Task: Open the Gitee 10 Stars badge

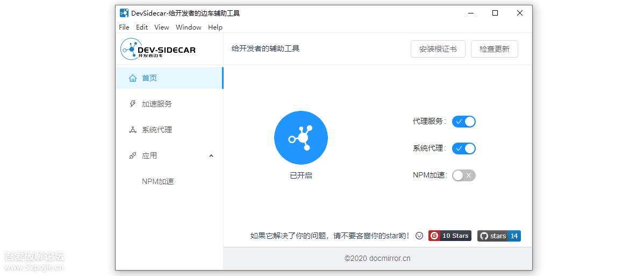Action: coord(450,236)
